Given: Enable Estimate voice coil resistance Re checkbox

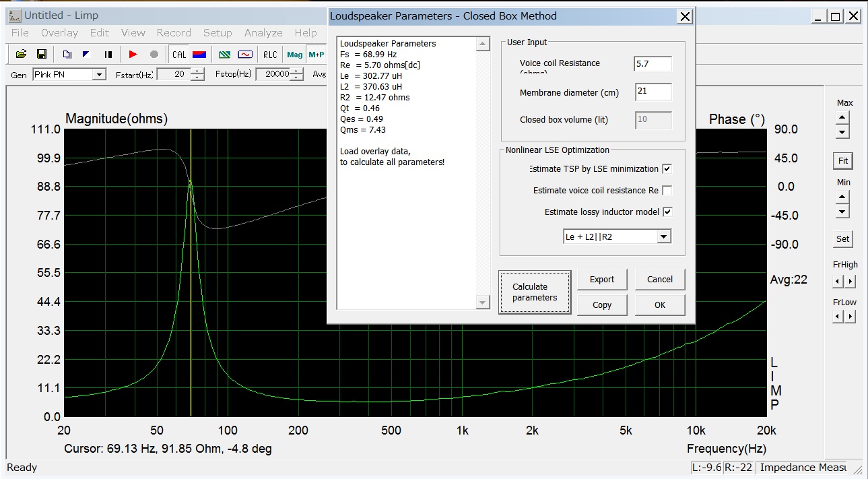Looking at the screenshot, I should [x=667, y=191].
